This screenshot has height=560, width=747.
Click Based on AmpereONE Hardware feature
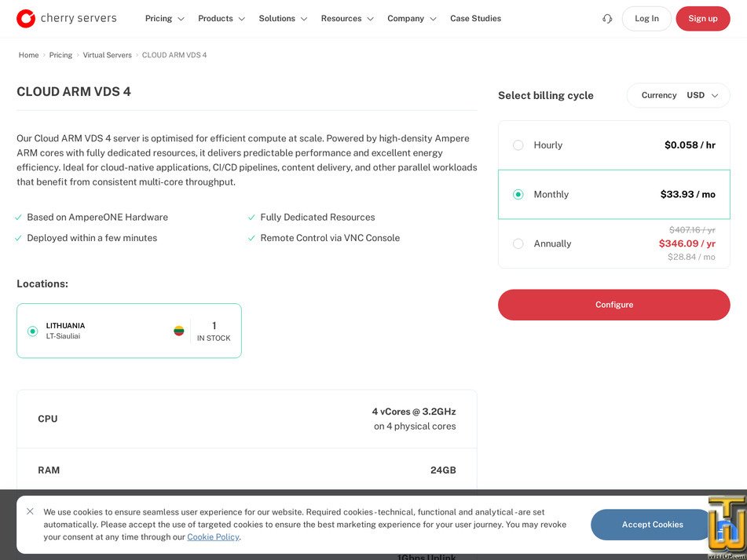[x=97, y=217]
